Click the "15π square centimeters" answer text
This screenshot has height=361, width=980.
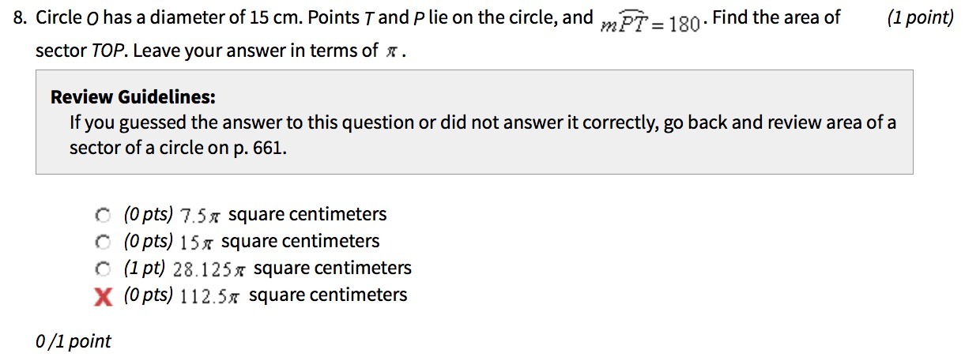[x=280, y=242]
